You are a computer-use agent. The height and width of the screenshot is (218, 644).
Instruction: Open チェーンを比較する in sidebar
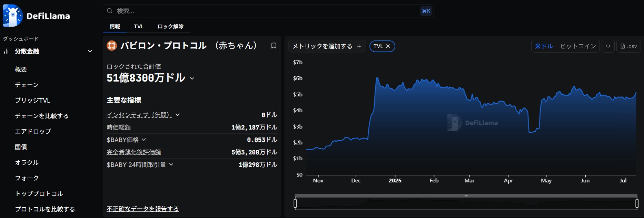tap(42, 116)
